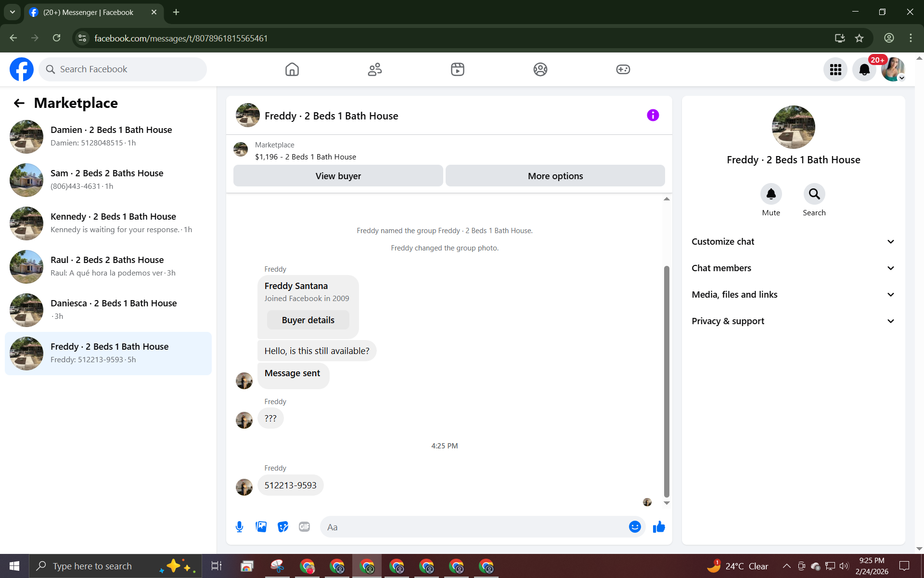The height and width of the screenshot is (578, 924).
Task: Send a thumbs-up like
Action: tap(659, 527)
